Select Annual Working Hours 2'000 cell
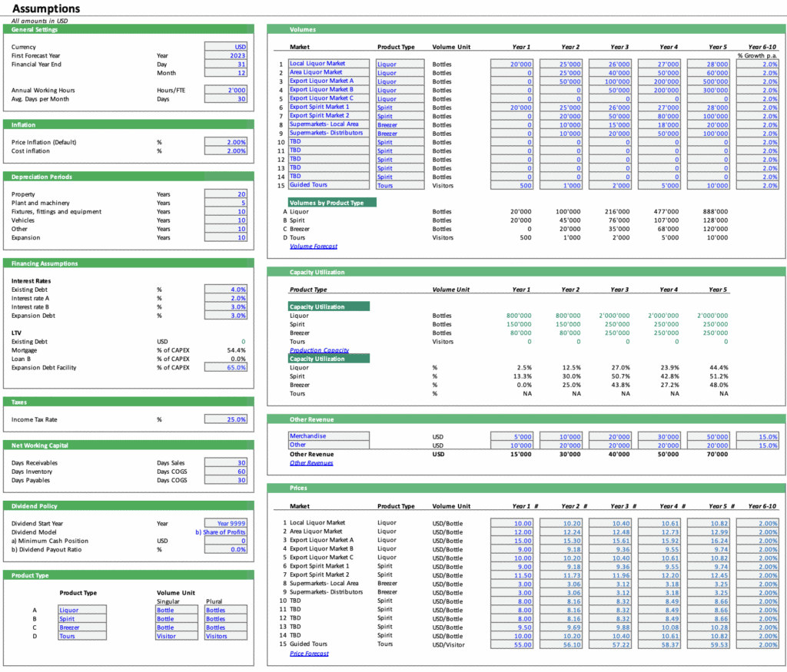The image size is (787, 672). click(x=226, y=91)
